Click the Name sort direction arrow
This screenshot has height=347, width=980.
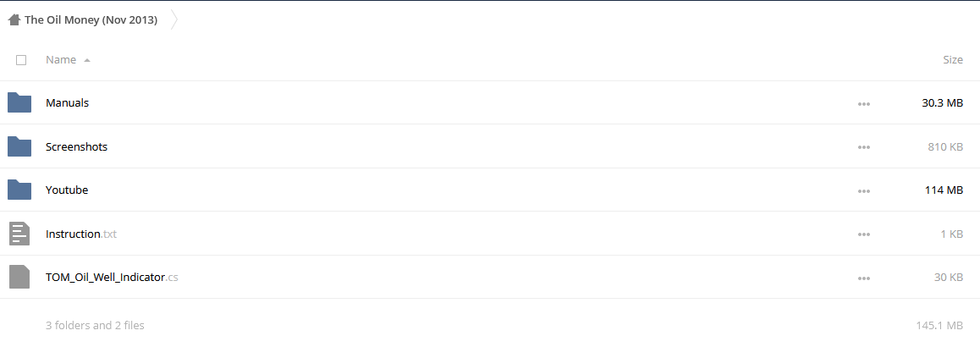tap(87, 61)
